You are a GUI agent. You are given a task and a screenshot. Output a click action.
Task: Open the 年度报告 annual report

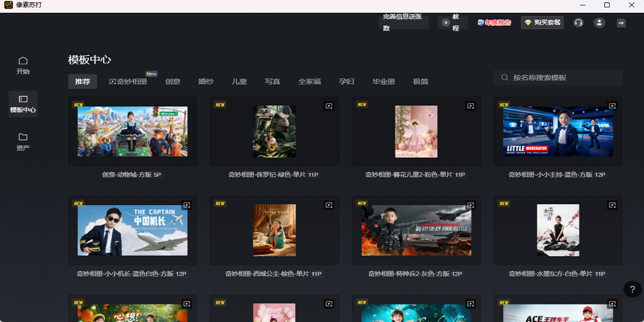[x=494, y=23]
